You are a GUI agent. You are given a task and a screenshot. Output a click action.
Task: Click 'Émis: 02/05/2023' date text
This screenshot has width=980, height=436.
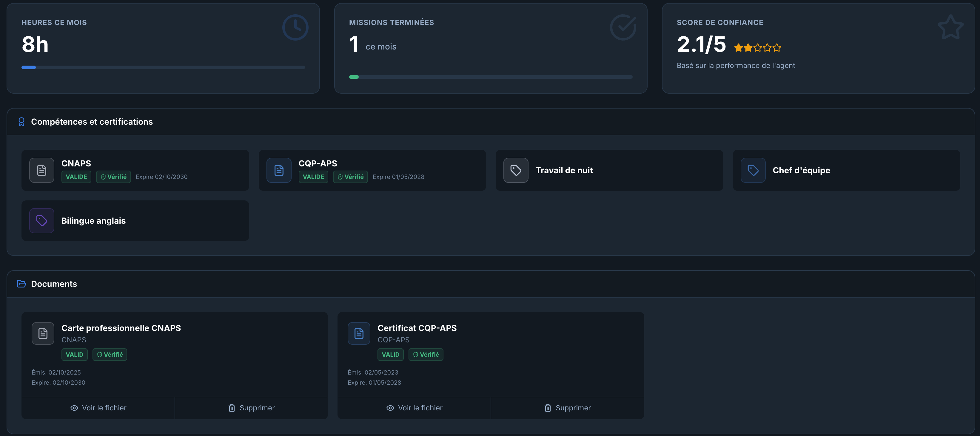point(373,372)
